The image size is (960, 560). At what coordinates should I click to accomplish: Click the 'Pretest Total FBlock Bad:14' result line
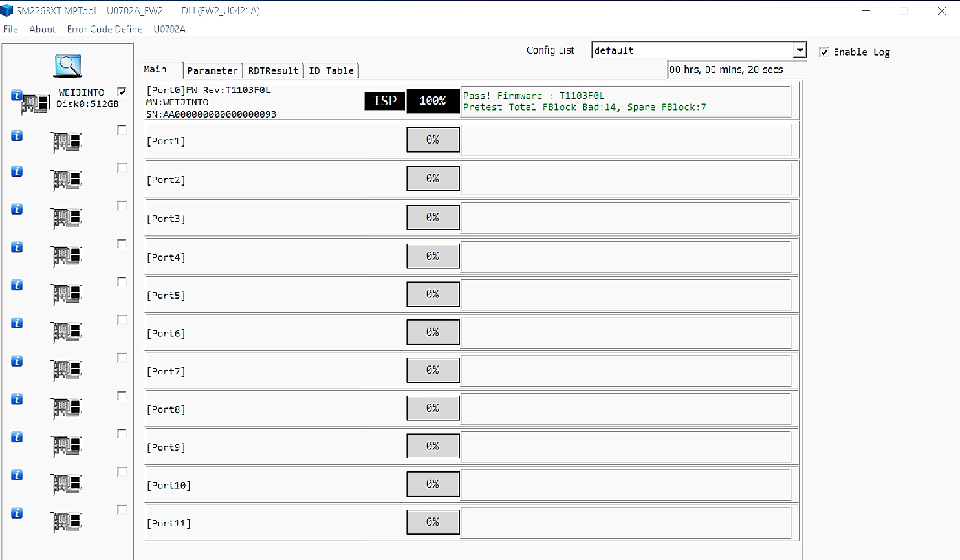[x=542, y=107]
